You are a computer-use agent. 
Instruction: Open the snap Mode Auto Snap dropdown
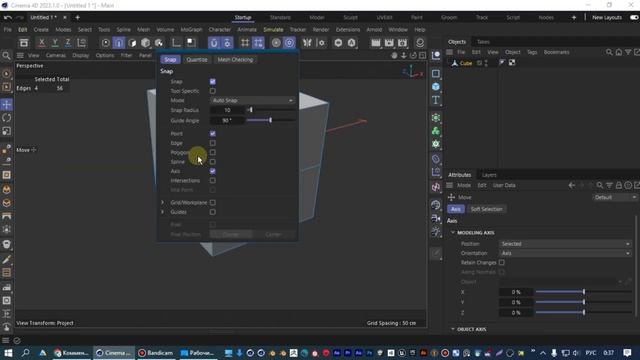tap(253, 100)
